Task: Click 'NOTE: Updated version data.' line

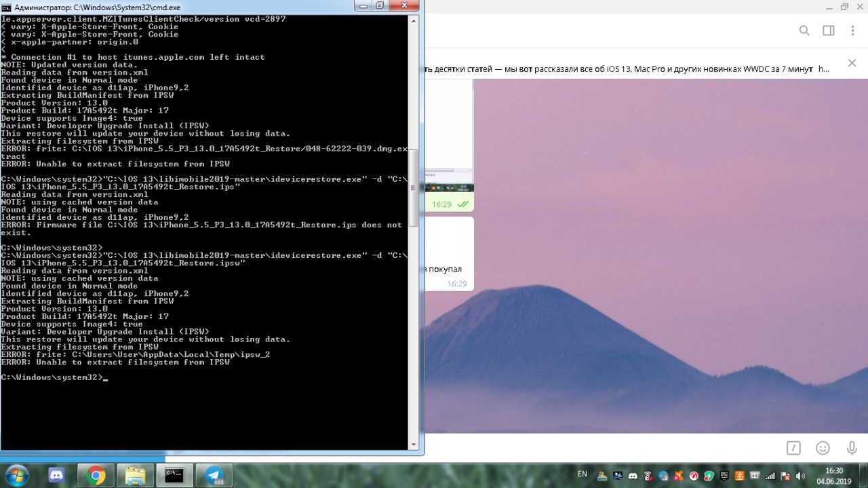Action: pyautogui.click(x=70, y=64)
